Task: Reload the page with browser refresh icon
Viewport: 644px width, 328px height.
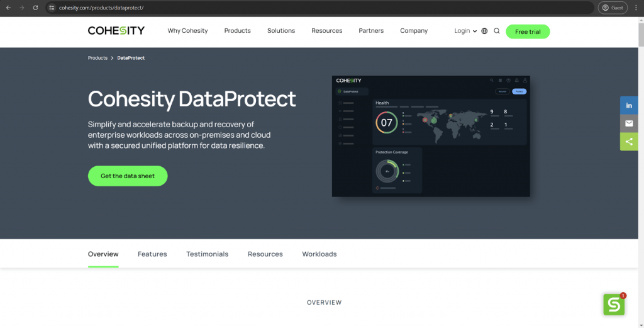Action: [35, 8]
